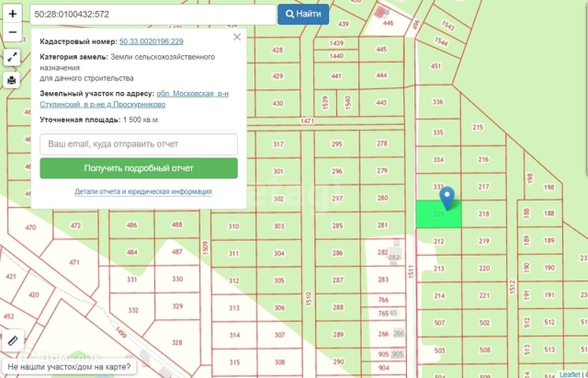Image resolution: width=588 pixels, height=378 pixels.
Task: Print the map with printer icon
Action: [x=12, y=80]
